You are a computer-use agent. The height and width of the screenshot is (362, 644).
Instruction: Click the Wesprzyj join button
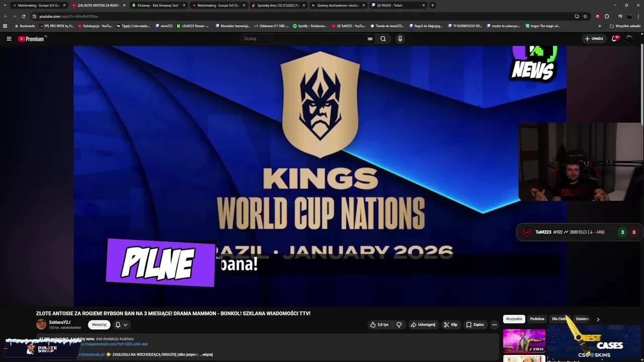click(x=99, y=325)
